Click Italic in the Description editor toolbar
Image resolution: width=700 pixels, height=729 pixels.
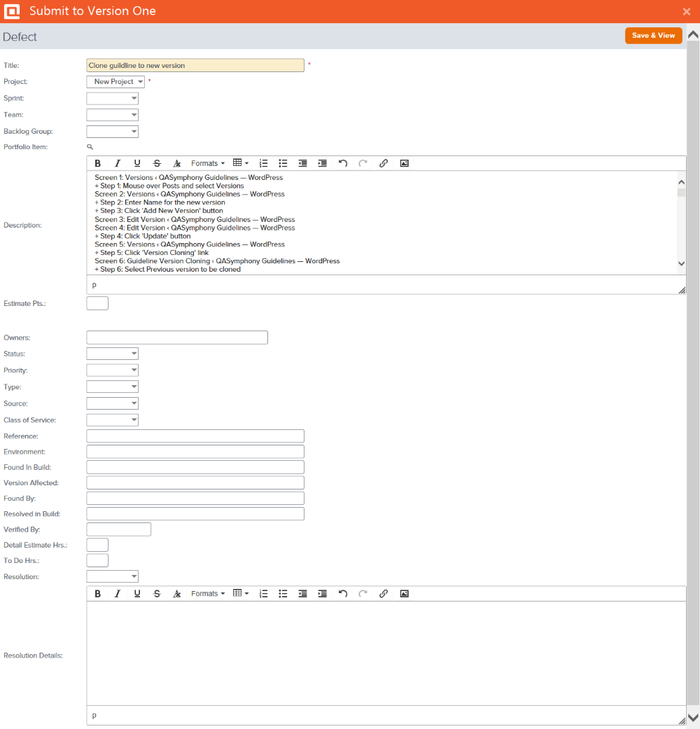[118, 163]
